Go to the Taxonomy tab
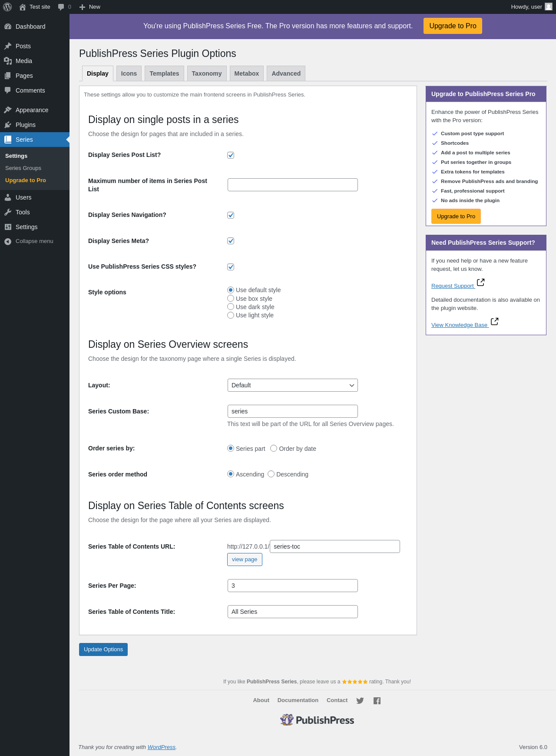Viewport: 556px width, 756px height. tap(207, 73)
